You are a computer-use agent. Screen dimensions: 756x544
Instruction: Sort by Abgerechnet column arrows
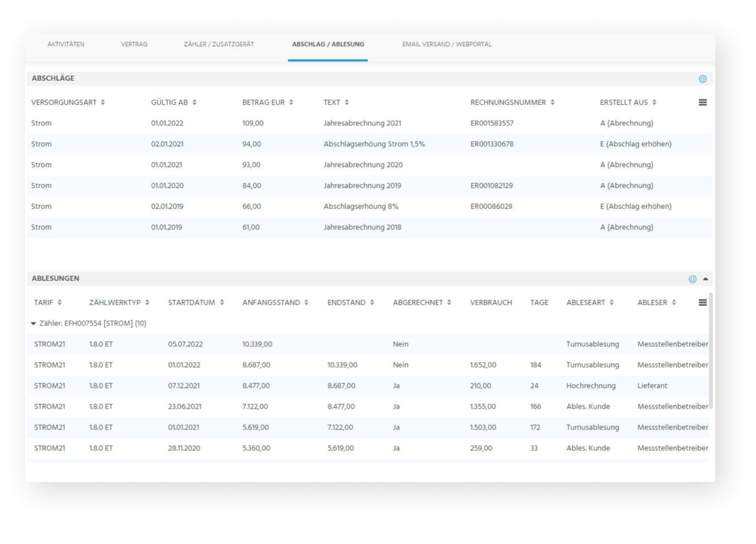449,303
